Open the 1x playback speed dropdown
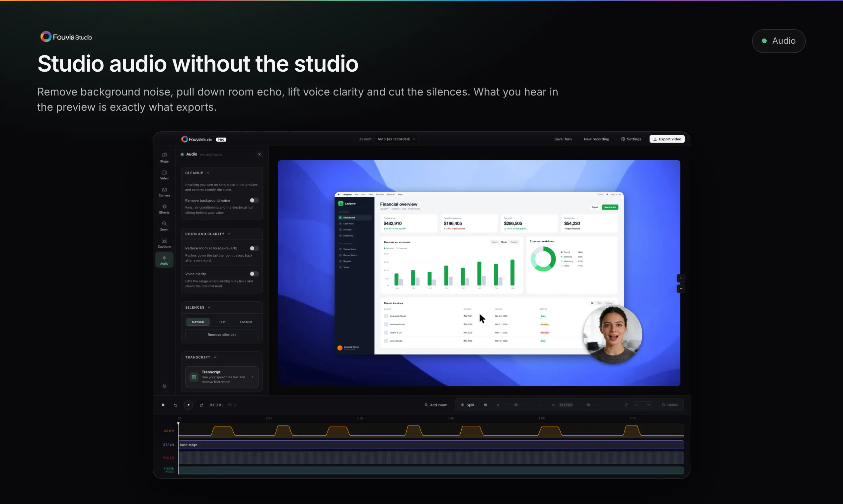This screenshot has width=843, height=504. 642,405
